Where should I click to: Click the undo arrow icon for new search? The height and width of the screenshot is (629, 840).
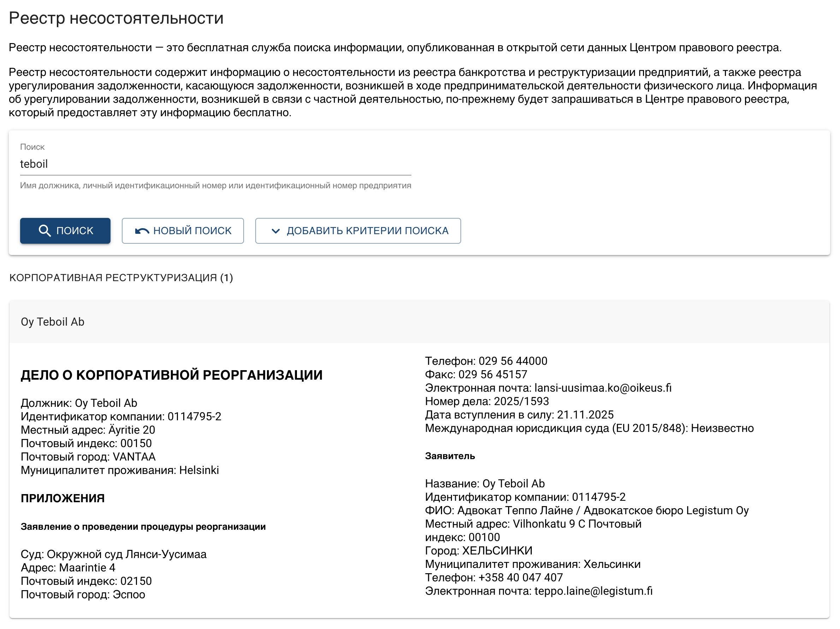click(142, 231)
